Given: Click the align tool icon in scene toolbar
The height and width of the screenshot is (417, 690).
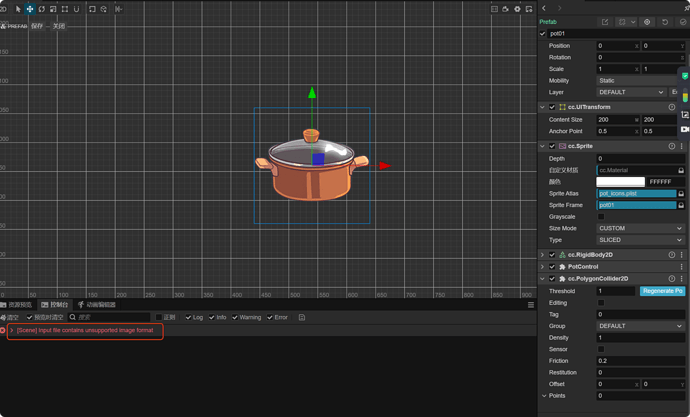Looking at the screenshot, I should pyautogui.click(x=118, y=9).
